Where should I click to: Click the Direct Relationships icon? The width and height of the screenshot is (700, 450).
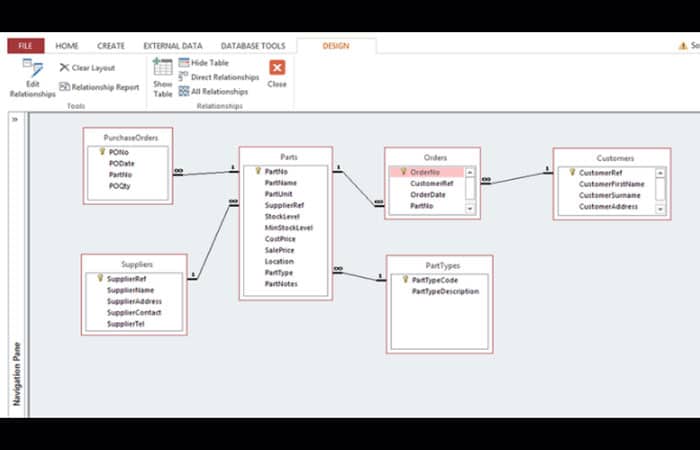(183, 77)
